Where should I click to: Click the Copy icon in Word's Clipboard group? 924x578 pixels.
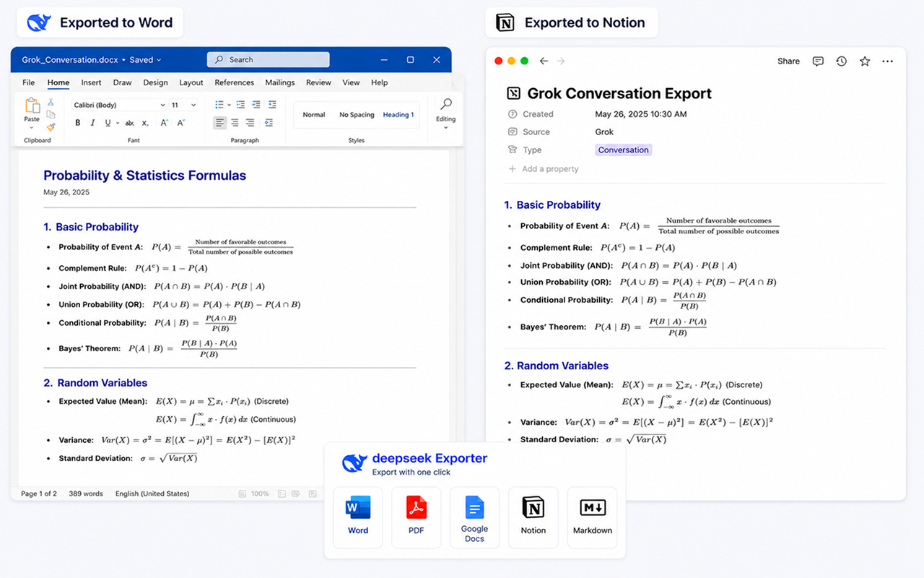51,114
